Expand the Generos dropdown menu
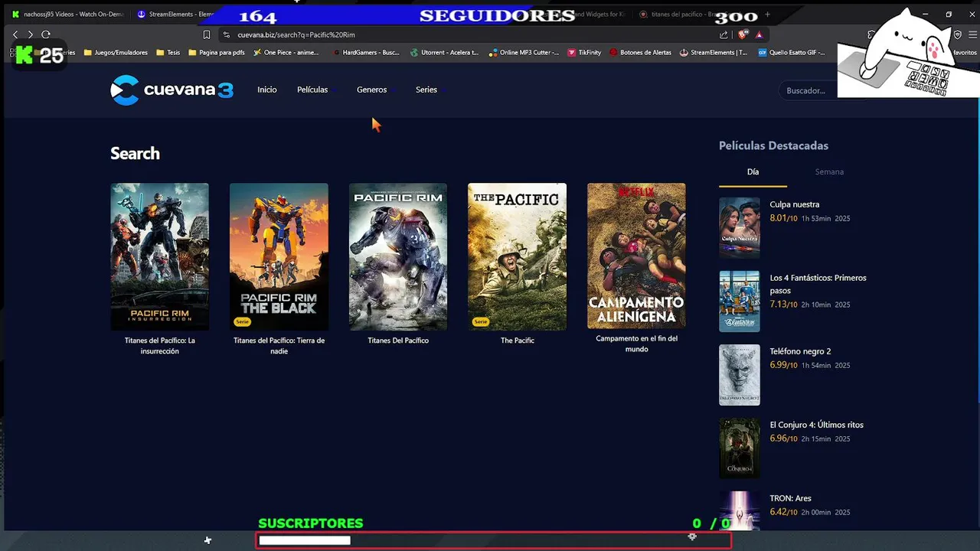 375,90
